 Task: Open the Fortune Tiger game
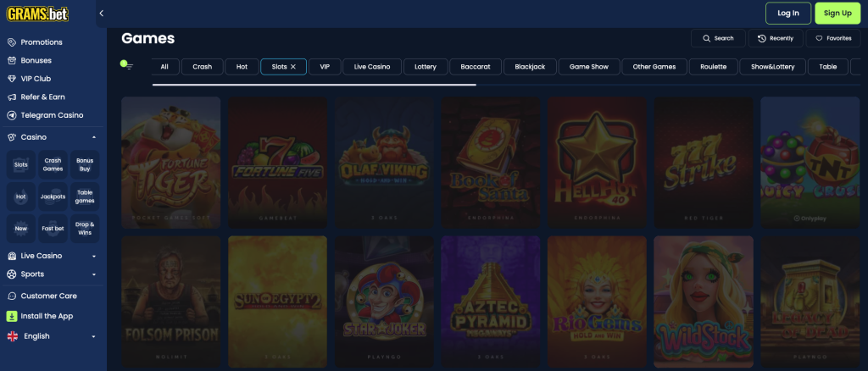click(x=171, y=163)
